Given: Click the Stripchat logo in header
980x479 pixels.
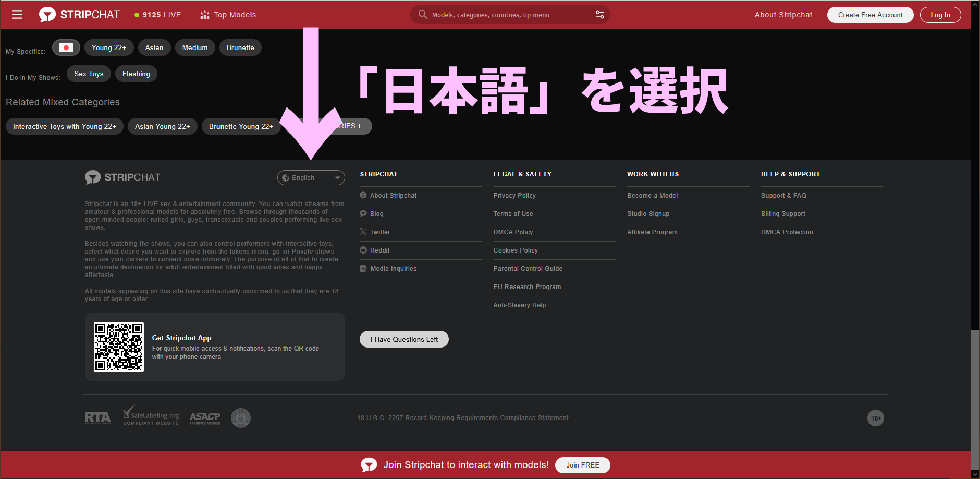Looking at the screenshot, I should pos(79,15).
